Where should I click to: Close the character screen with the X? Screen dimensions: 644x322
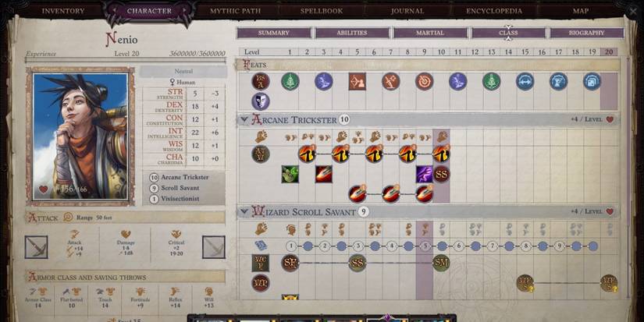[x=634, y=12]
